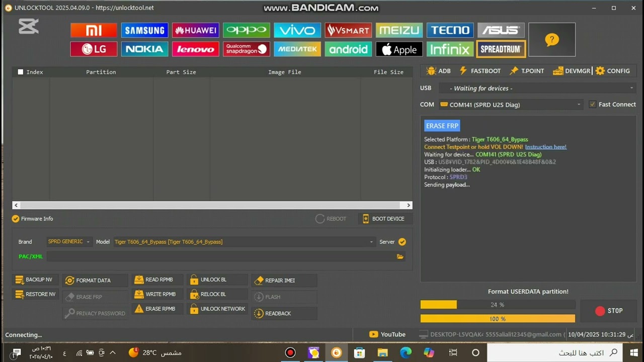The image size is (644, 362).
Task: Open the FASTBOOT tab
Action: [480, 71]
